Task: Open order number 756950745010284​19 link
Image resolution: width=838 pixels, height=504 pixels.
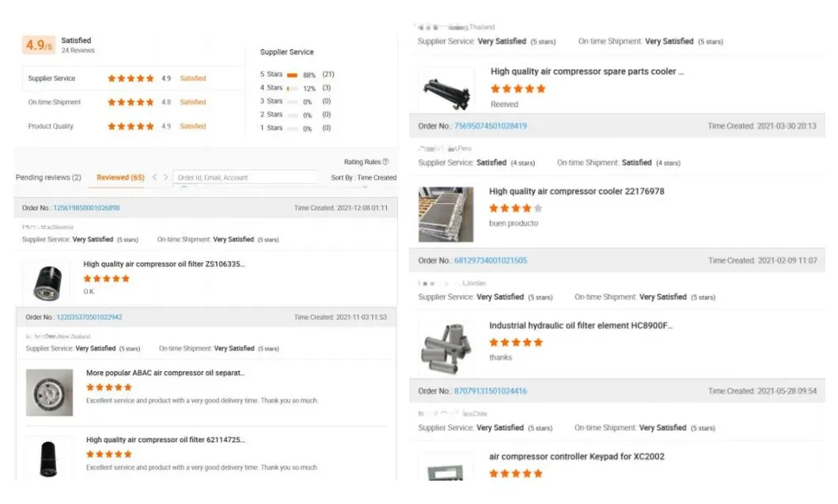Action: [x=490, y=126]
